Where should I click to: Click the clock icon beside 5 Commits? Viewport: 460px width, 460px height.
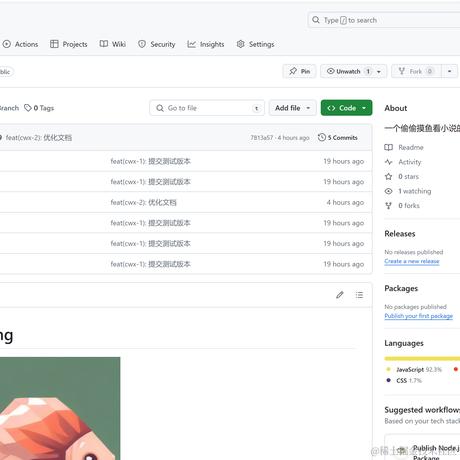322,137
